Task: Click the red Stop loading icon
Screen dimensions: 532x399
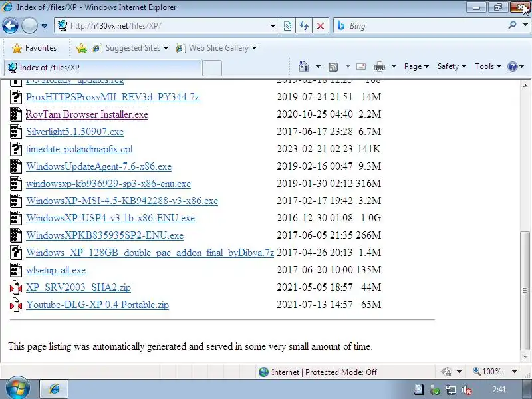Action: 320,26
